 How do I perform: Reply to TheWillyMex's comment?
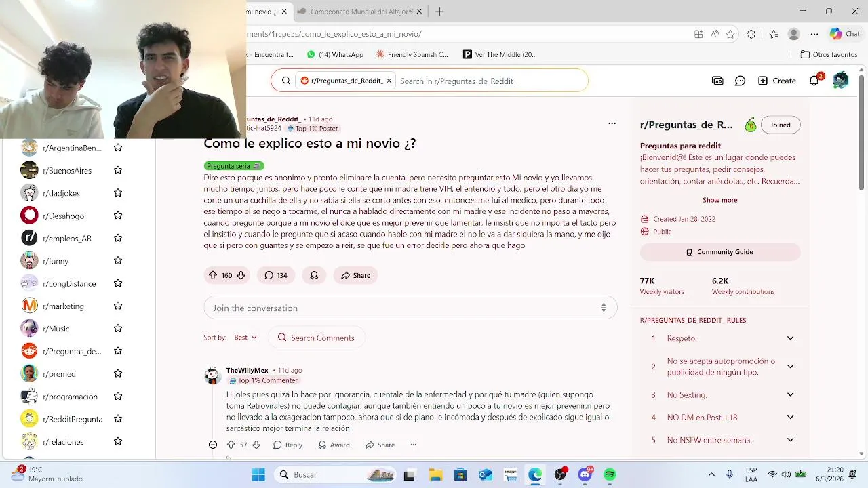(x=288, y=445)
